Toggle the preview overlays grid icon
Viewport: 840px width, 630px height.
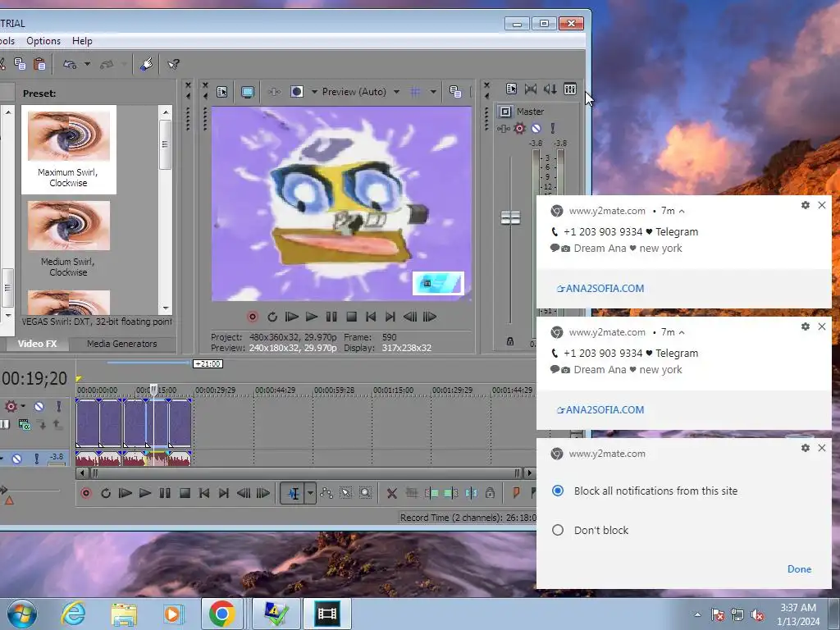415,92
